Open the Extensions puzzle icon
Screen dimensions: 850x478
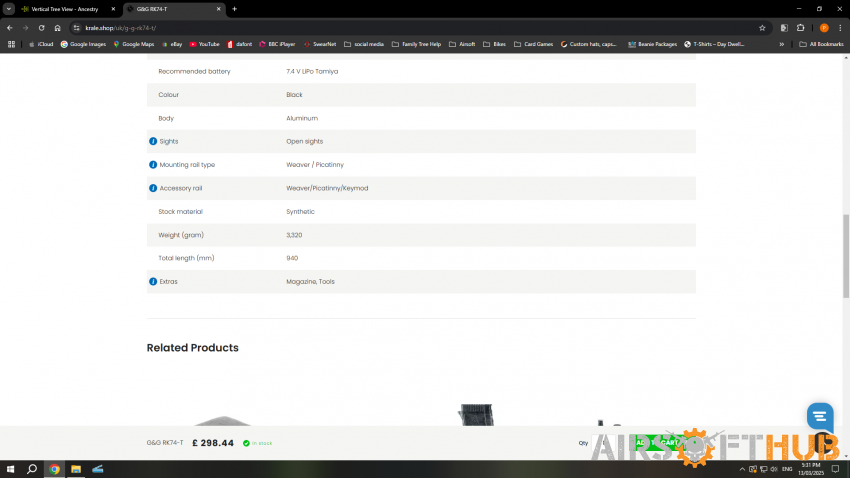pyautogui.click(x=801, y=28)
